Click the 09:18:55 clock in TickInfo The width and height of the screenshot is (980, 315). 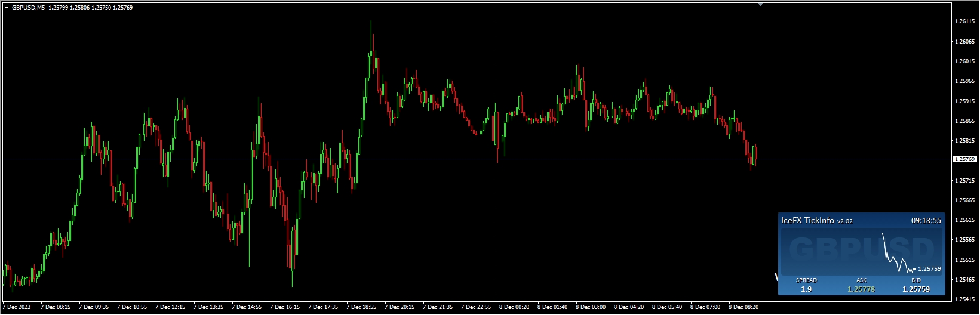[x=926, y=221]
